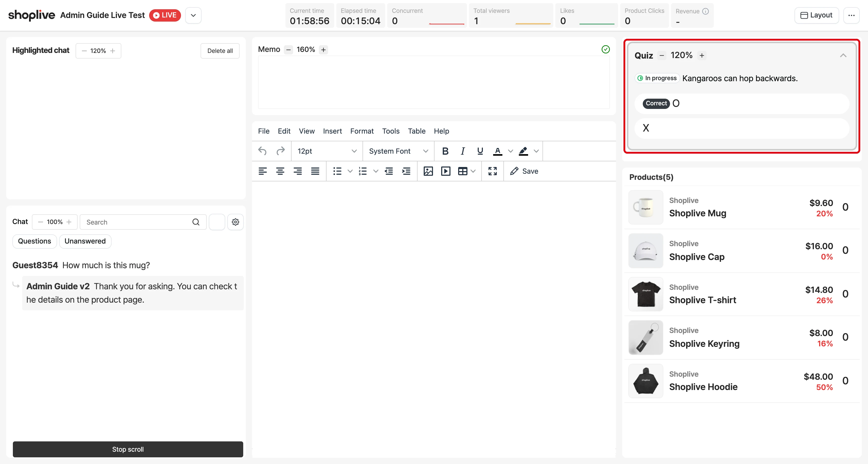868x464 pixels.
Task: Open the 12pt font size dropdown
Action: (x=327, y=151)
